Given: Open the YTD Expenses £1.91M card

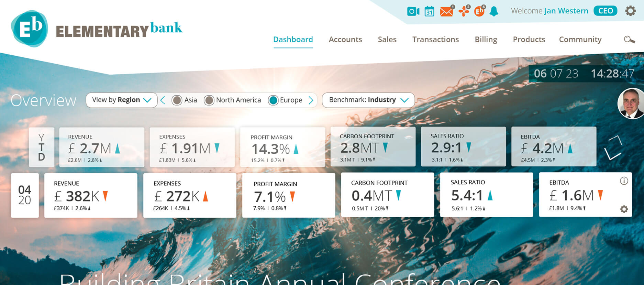Looking at the screenshot, I should tap(192, 147).
